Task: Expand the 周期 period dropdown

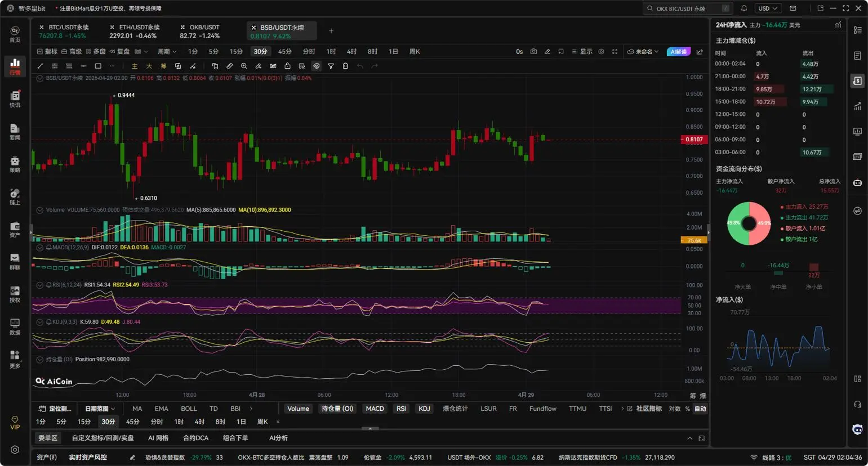Action: click(x=167, y=52)
